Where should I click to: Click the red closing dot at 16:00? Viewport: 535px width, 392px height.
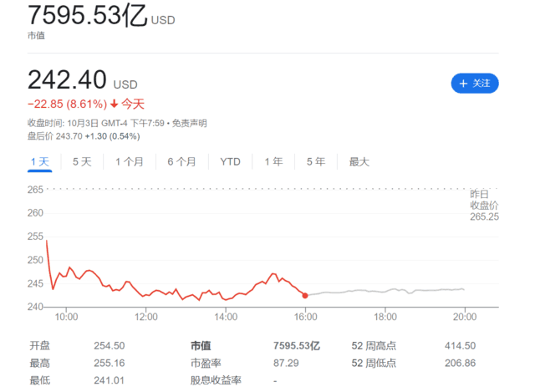tap(305, 295)
